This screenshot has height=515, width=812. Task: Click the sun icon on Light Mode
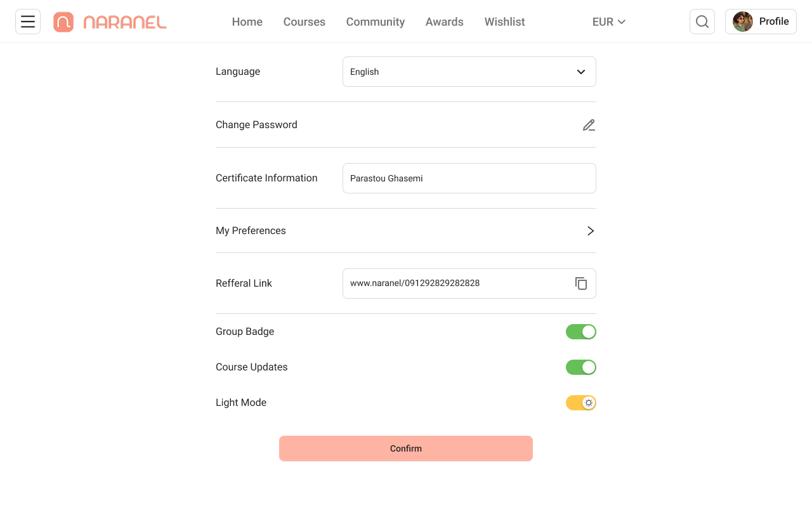[589, 403]
